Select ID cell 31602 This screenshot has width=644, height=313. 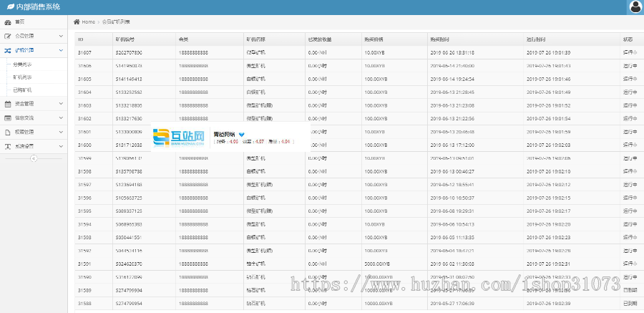(x=84, y=118)
